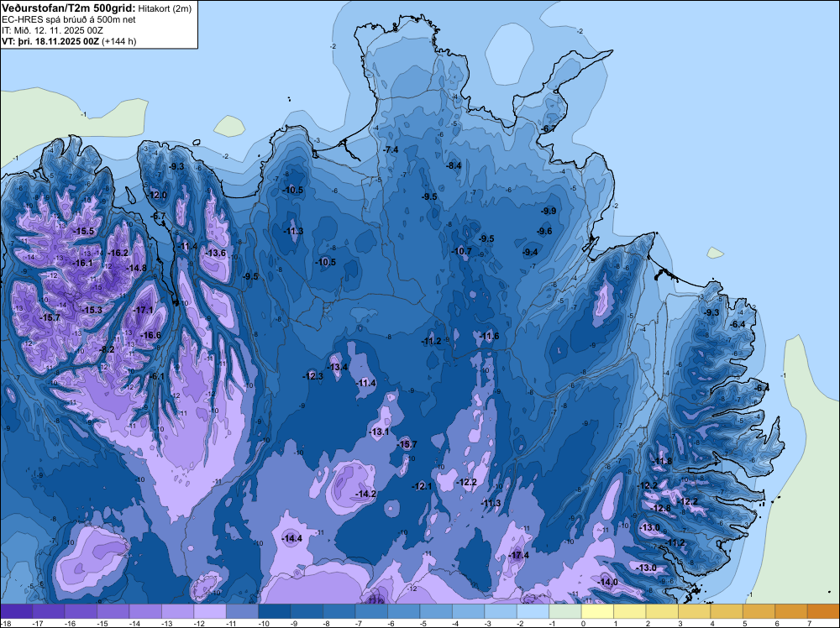Click the yellow legend swatch between 0 and 1
Screen dimensions: 840x628
[x=597, y=611]
